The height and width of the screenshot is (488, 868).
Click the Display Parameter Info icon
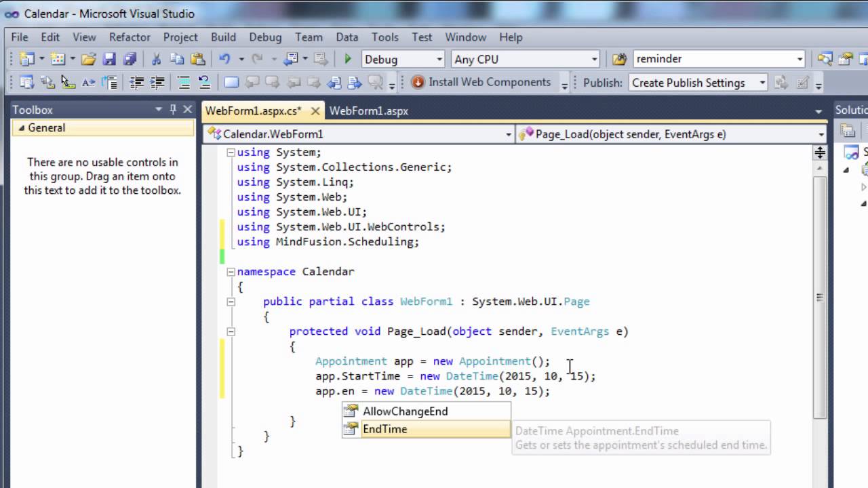click(47, 83)
